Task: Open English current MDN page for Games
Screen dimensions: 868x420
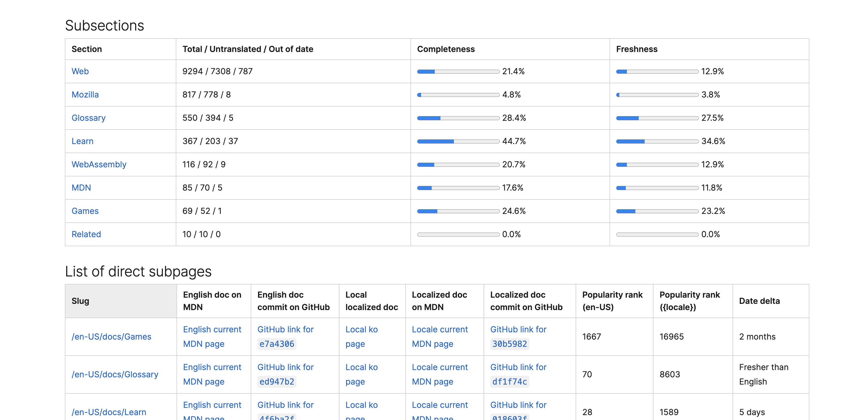Action: point(212,337)
